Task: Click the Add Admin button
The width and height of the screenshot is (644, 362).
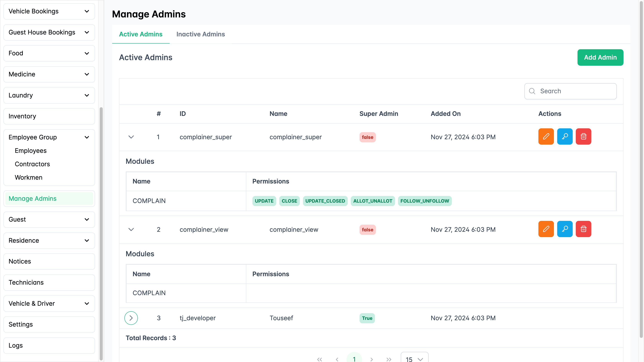Action: pyautogui.click(x=600, y=57)
